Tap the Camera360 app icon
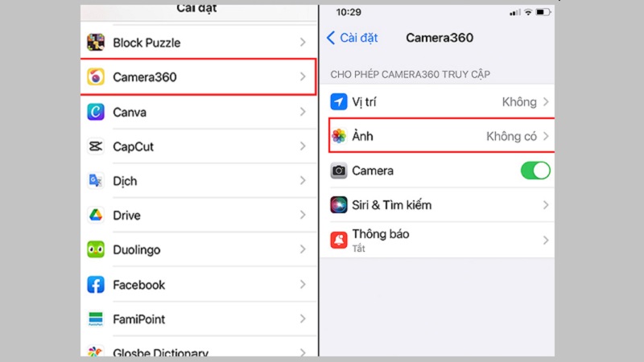The height and width of the screenshot is (362, 644). (x=96, y=77)
